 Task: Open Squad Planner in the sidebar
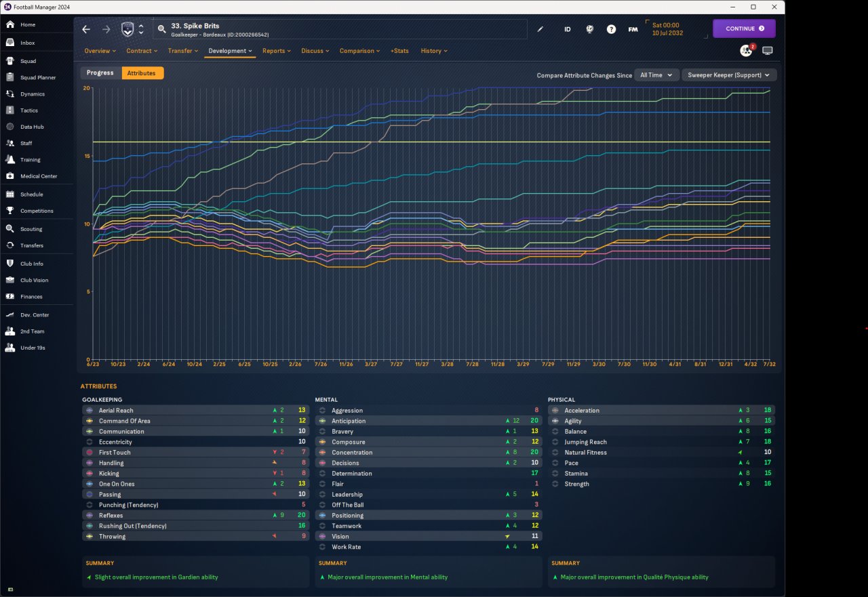click(37, 77)
